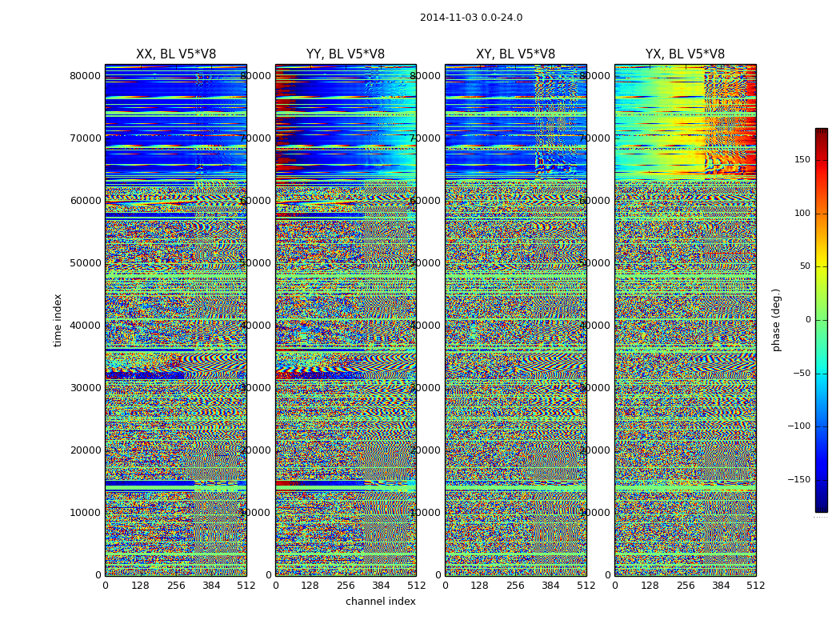Click the "time index" y-axis label
This screenshot has height=640, width=840.
[58, 320]
